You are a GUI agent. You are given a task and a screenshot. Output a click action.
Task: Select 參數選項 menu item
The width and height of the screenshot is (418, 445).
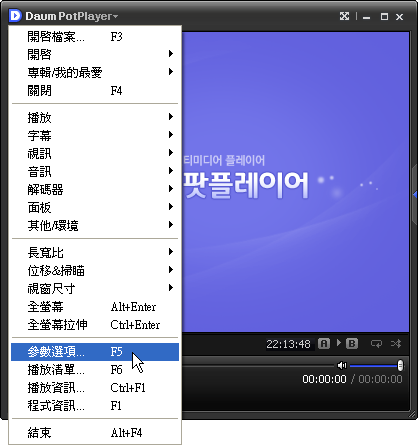95,352
